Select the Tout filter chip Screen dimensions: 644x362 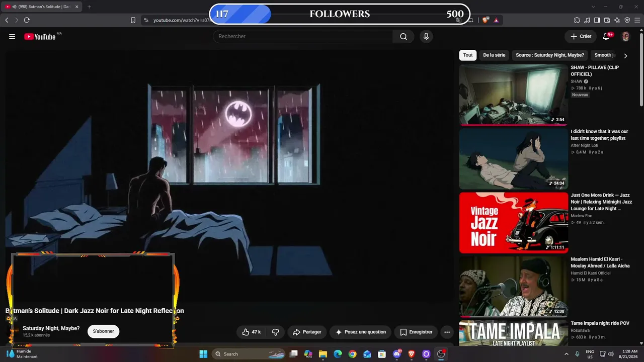468,55
